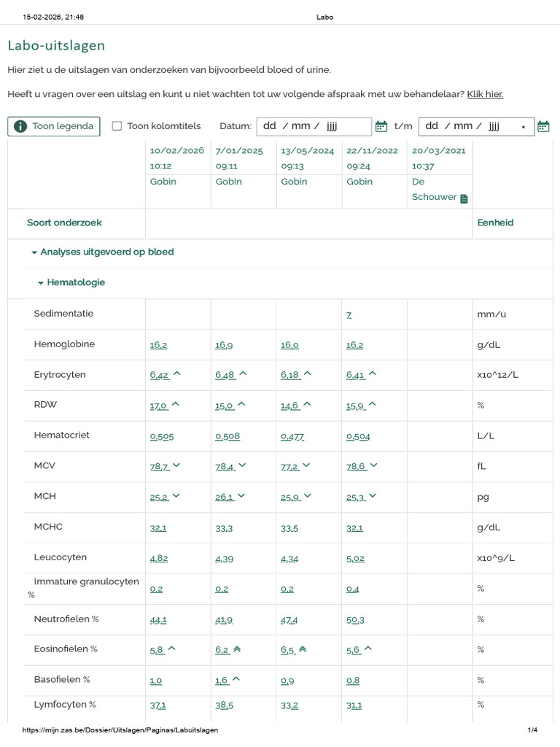Open Leucocyten value 5,02
The height and width of the screenshot is (747, 560).
(355, 559)
